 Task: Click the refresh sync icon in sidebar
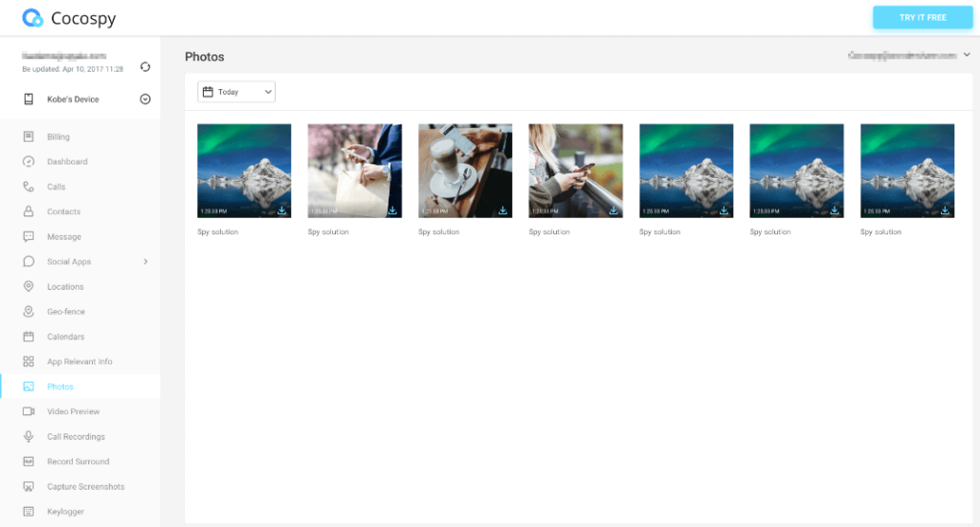[145, 66]
